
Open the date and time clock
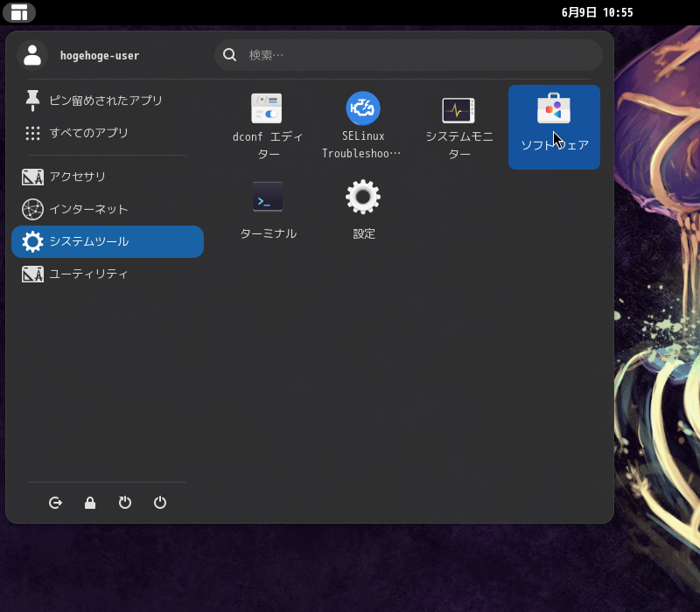tap(597, 12)
